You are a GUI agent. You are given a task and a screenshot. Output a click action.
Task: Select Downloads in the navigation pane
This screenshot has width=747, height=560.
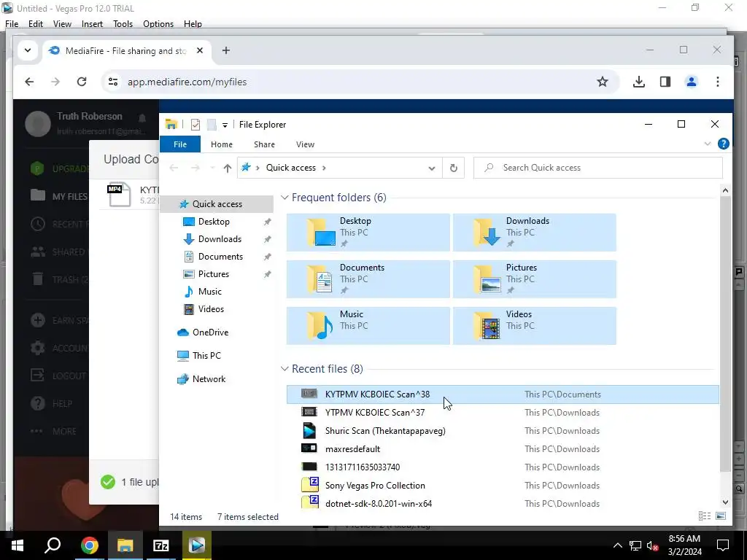(220, 239)
